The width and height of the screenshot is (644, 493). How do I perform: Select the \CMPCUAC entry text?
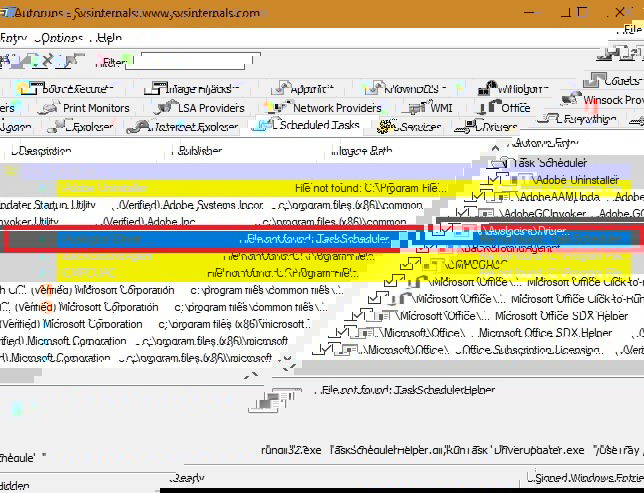click(476, 265)
